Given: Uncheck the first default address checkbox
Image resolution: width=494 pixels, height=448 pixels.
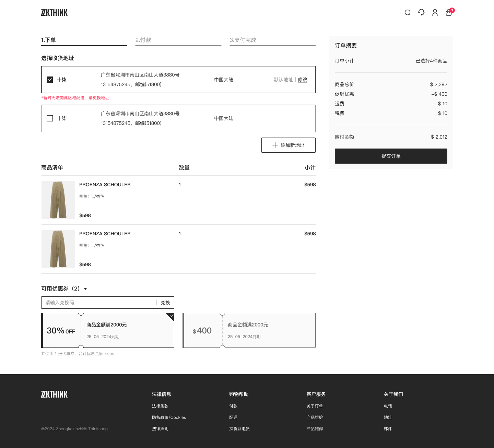Looking at the screenshot, I should click(x=50, y=80).
